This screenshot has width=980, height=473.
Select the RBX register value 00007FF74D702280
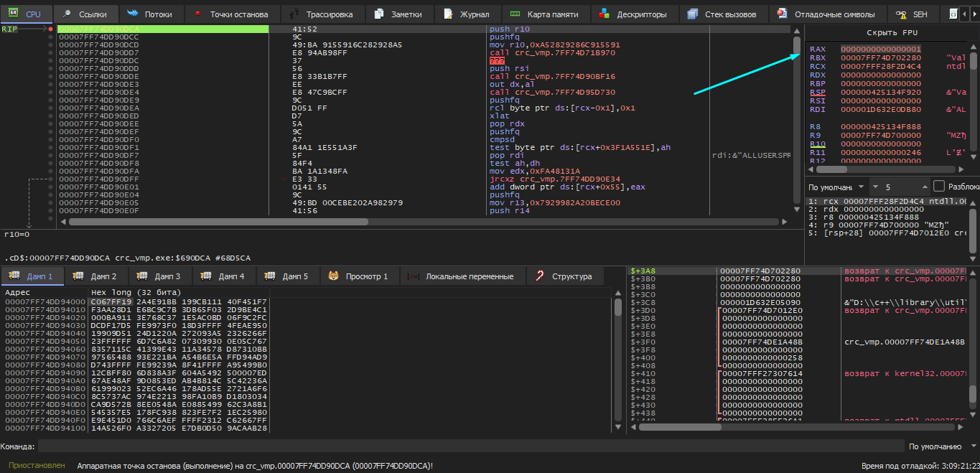click(x=881, y=57)
